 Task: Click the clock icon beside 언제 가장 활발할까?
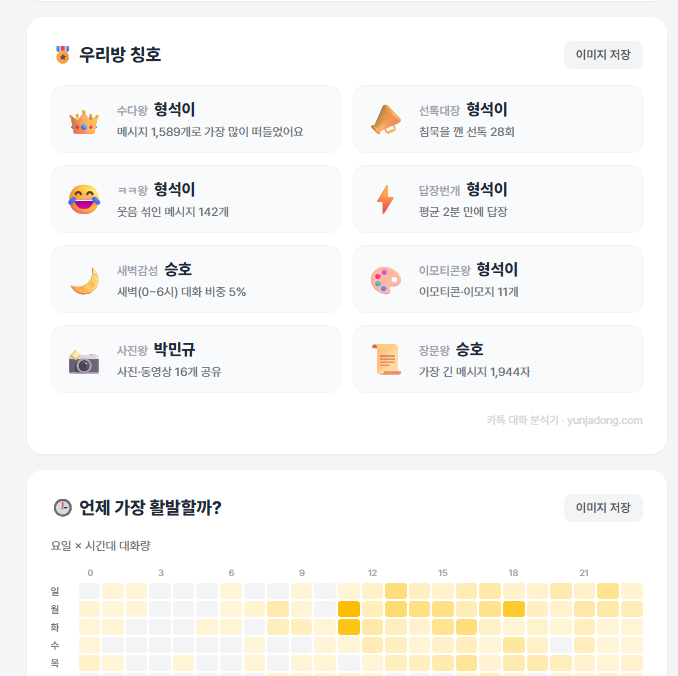click(x=63, y=507)
